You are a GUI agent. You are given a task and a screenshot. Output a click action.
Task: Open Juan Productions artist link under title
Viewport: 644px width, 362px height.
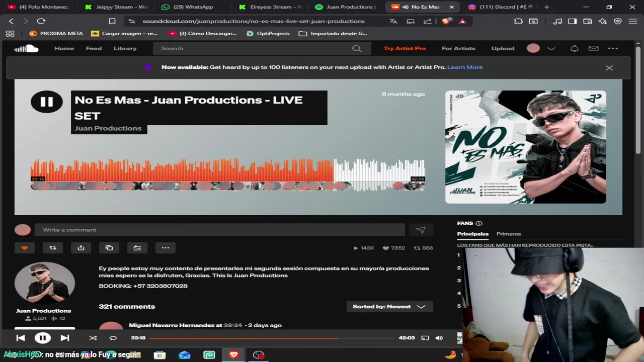pyautogui.click(x=108, y=128)
